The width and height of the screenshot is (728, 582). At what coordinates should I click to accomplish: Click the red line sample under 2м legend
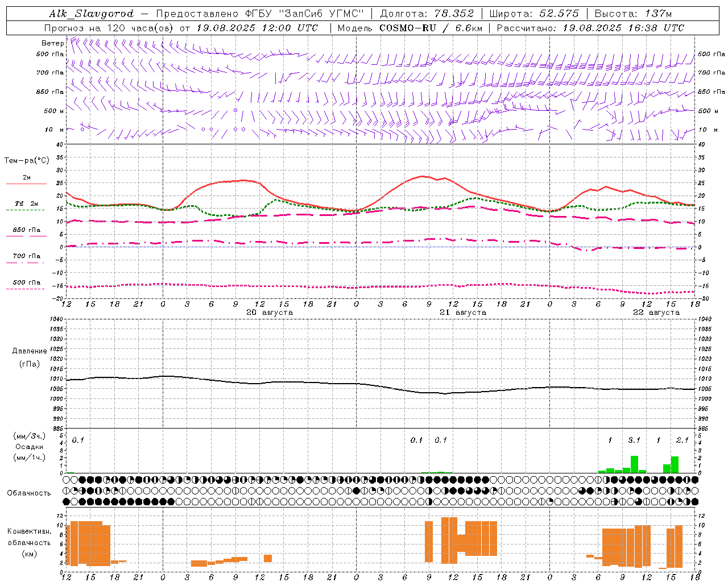tap(26, 184)
